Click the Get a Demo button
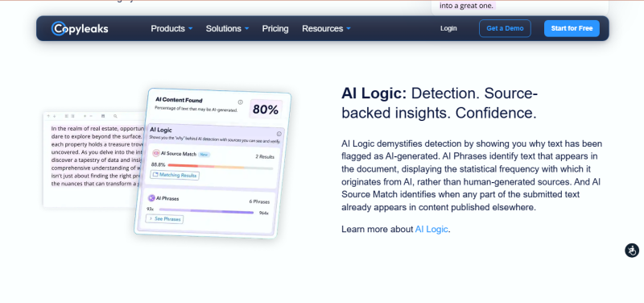This screenshot has height=303, width=644. [505, 28]
